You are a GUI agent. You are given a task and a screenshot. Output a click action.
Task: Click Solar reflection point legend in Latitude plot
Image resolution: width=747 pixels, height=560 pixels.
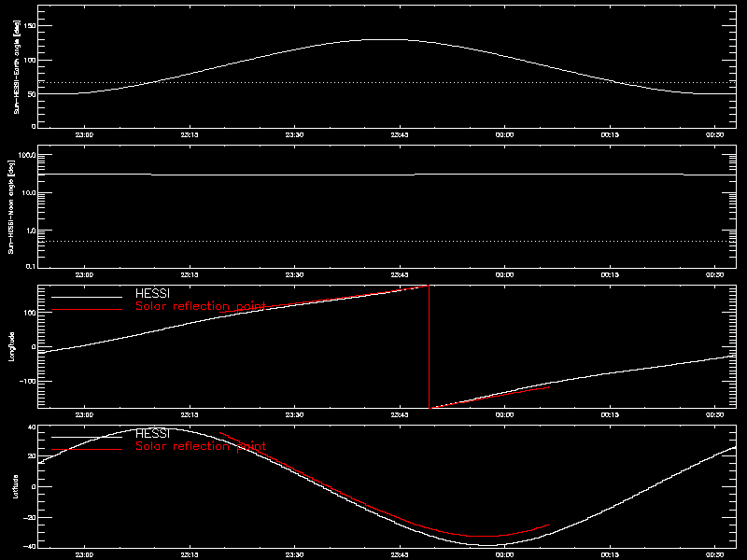point(201,446)
